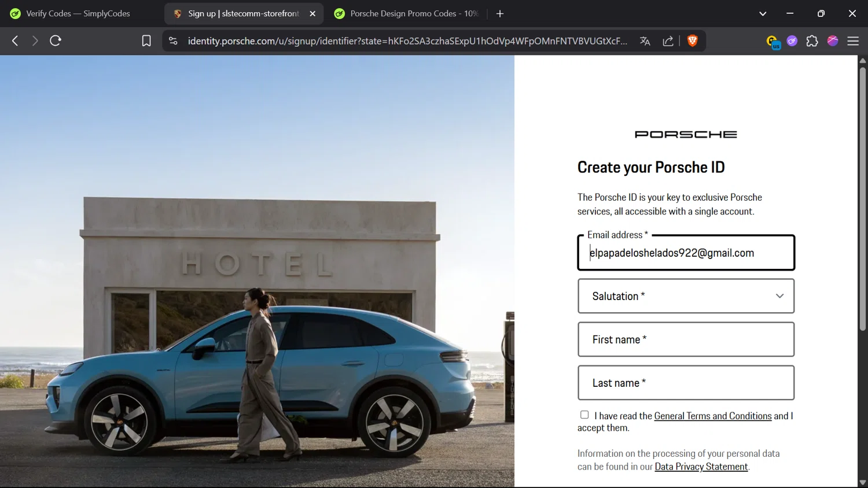Bookmark this page
Image resolution: width=868 pixels, height=488 pixels.
point(146,41)
